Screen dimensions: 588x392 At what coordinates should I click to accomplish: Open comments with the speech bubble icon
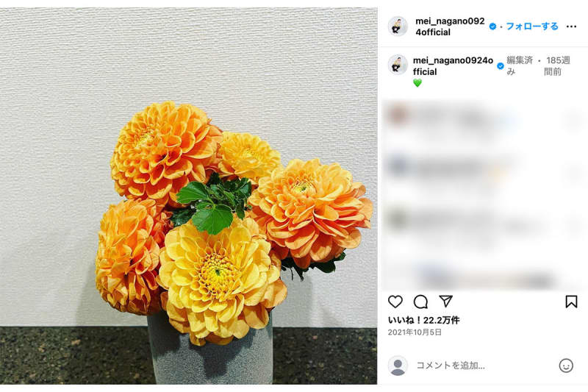click(420, 302)
